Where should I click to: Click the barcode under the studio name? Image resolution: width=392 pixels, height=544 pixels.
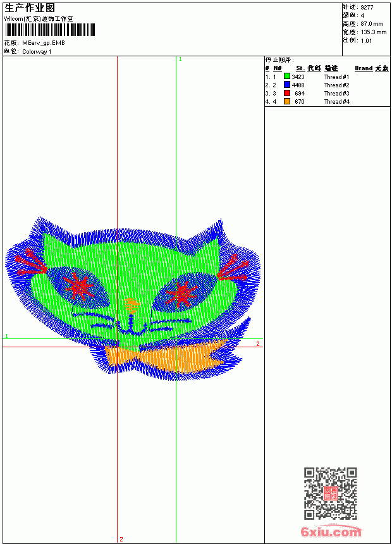pos(49,30)
